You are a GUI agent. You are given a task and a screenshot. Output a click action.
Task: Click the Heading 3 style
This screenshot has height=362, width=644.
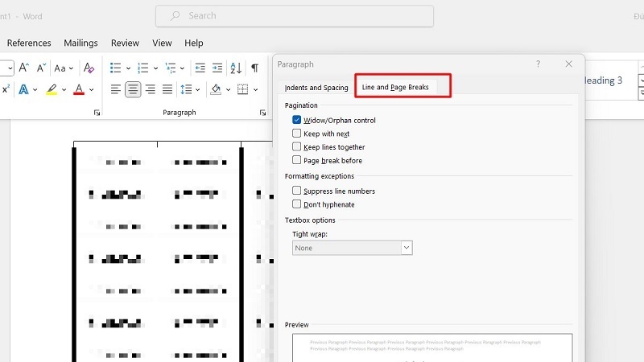[x=602, y=80]
